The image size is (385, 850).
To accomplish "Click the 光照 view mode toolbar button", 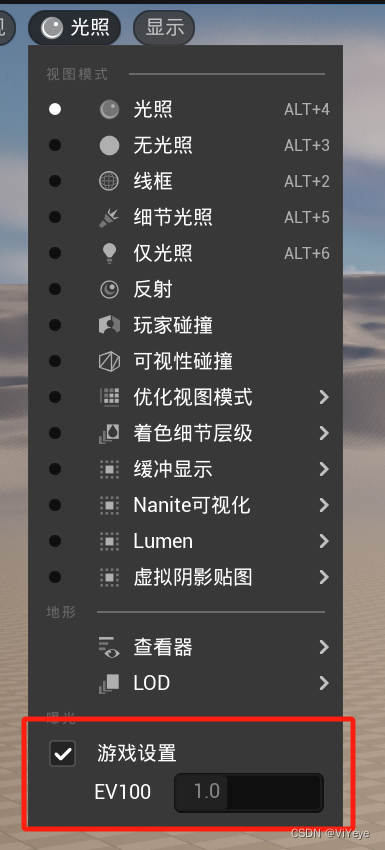I will (x=75, y=27).
